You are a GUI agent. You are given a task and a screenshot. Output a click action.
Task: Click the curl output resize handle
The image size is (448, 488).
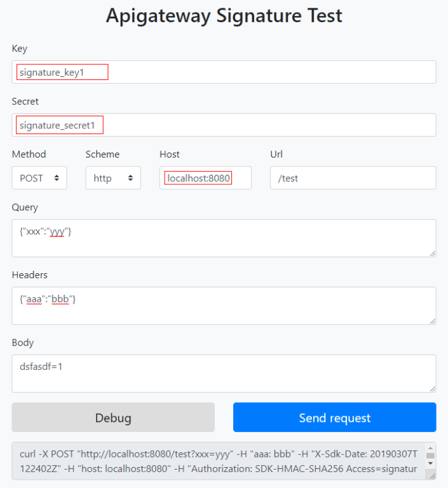[x=433, y=476]
